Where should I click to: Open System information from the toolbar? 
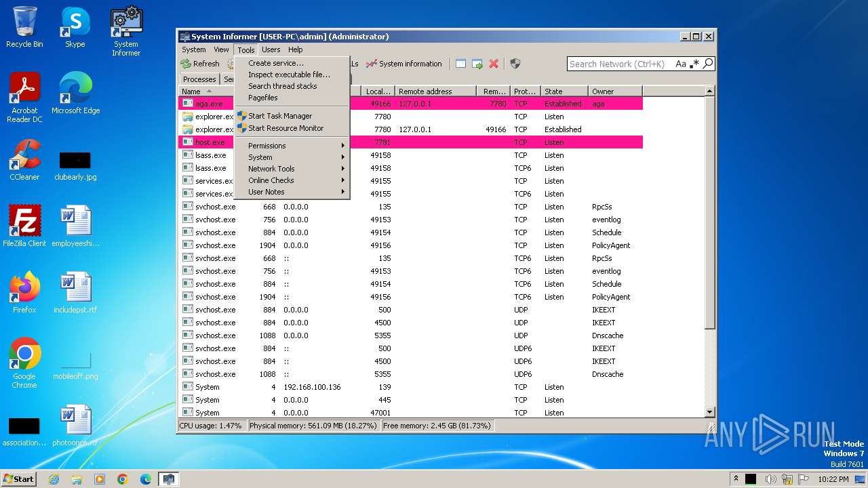[403, 64]
